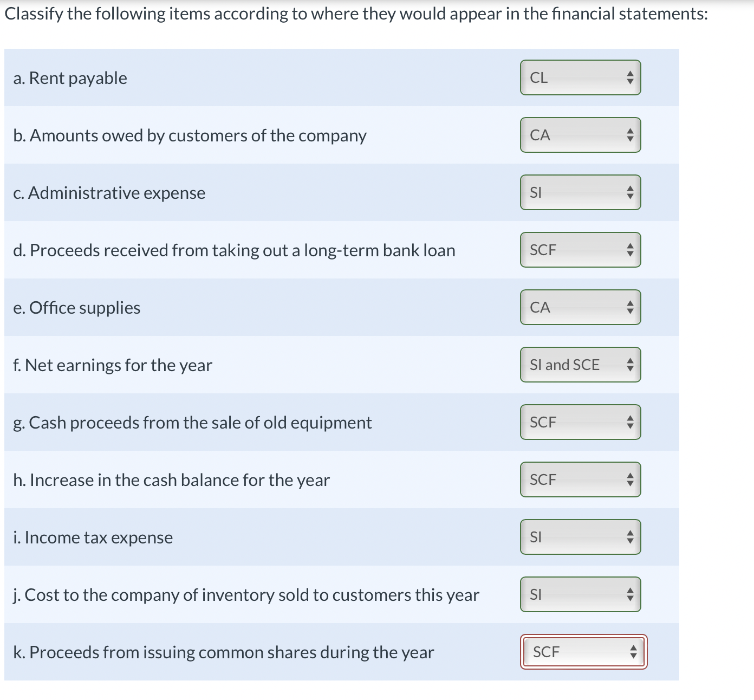The image size is (754, 700).
Task: Open the CL dropdown arrow for Rent payable
Action: pos(630,77)
